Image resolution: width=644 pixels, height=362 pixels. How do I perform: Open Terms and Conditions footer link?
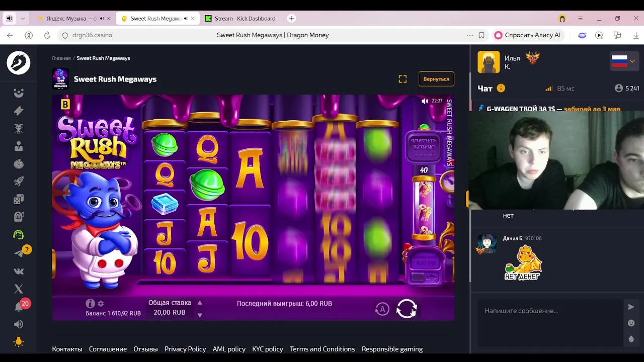click(322, 349)
